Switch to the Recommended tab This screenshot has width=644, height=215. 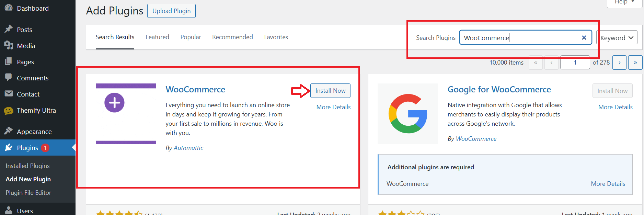click(x=232, y=37)
